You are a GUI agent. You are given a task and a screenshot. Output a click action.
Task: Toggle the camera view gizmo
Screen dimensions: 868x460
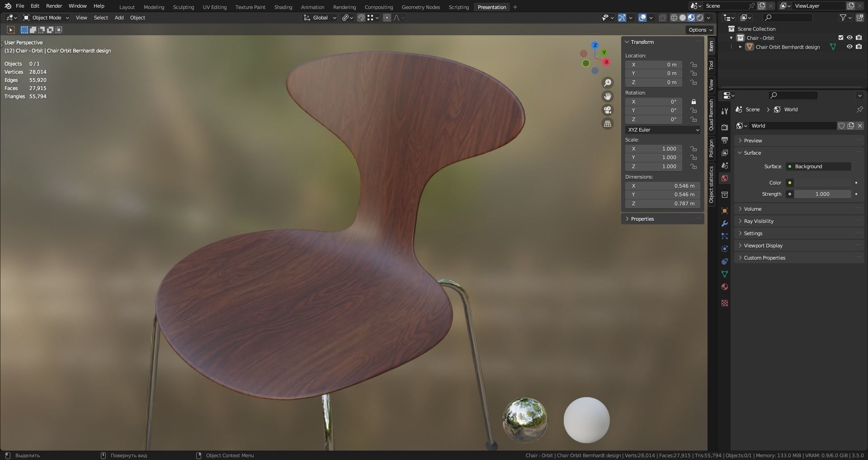point(608,110)
